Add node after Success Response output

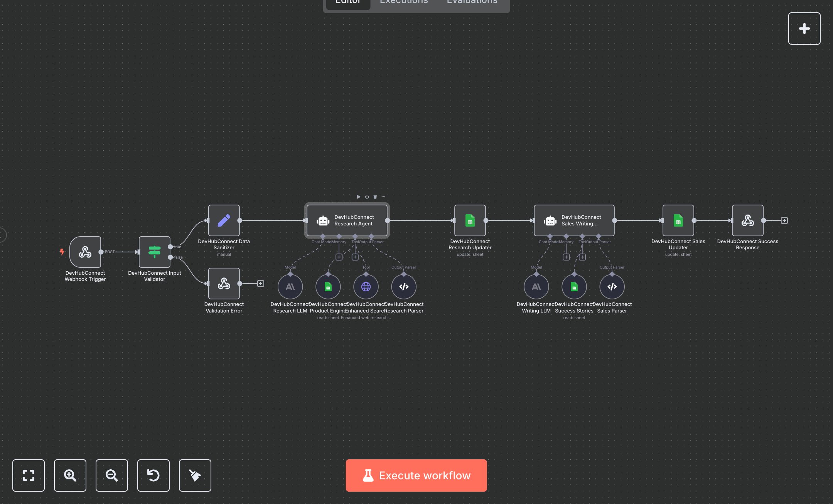tap(784, 220)
